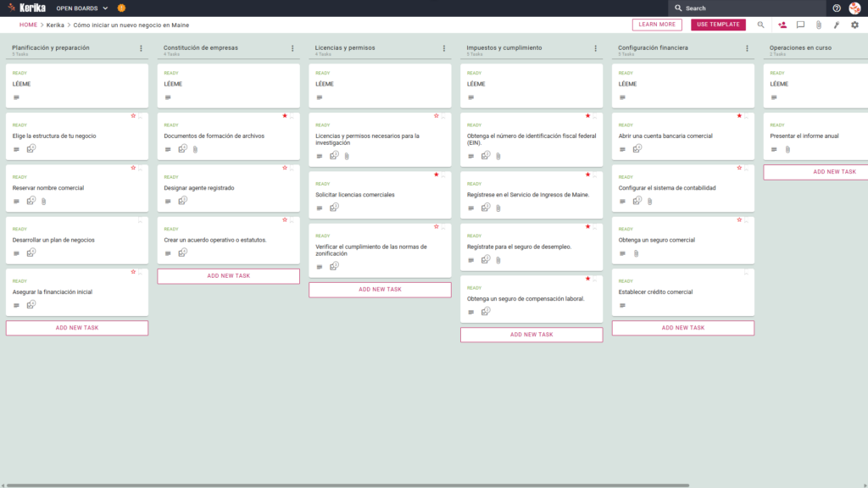
Task: Open the user avatar menu
Action: (854, 8)
